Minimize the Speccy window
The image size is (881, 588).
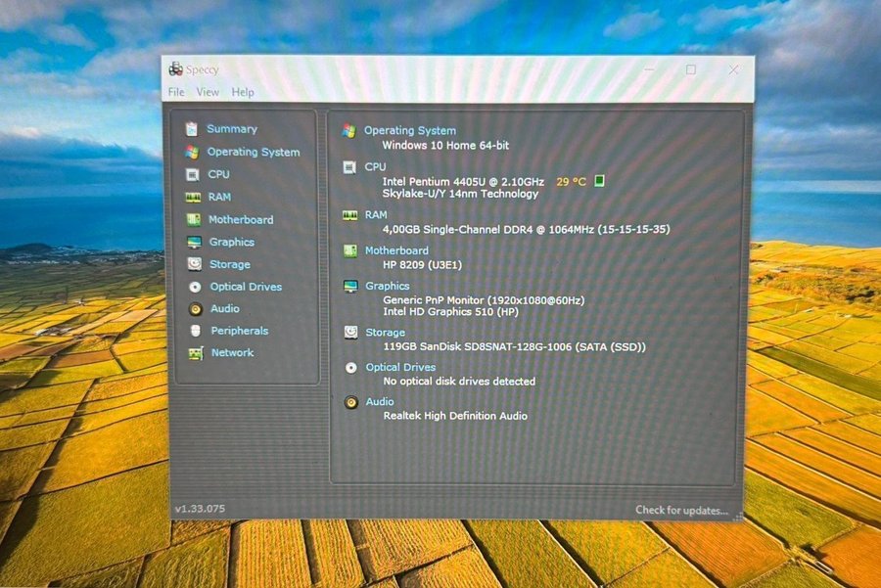point(650,69)
